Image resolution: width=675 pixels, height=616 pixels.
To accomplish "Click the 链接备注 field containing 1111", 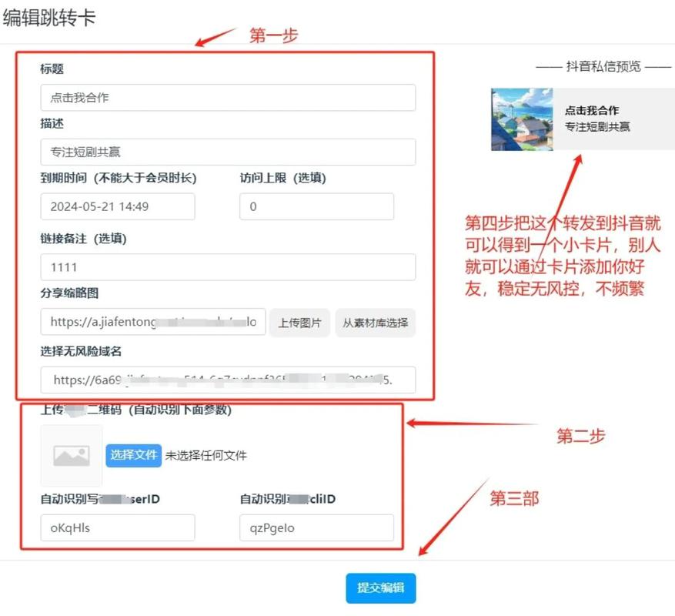I will click(228, 267).
